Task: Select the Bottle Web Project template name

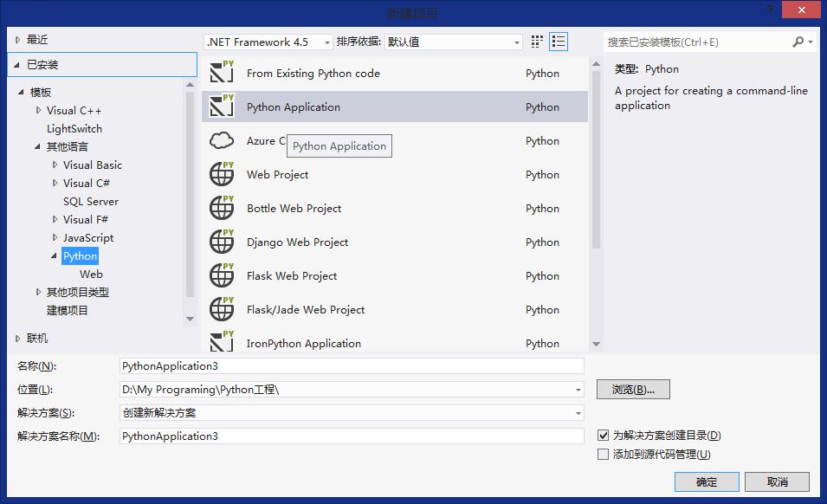Action: point(294,208)
